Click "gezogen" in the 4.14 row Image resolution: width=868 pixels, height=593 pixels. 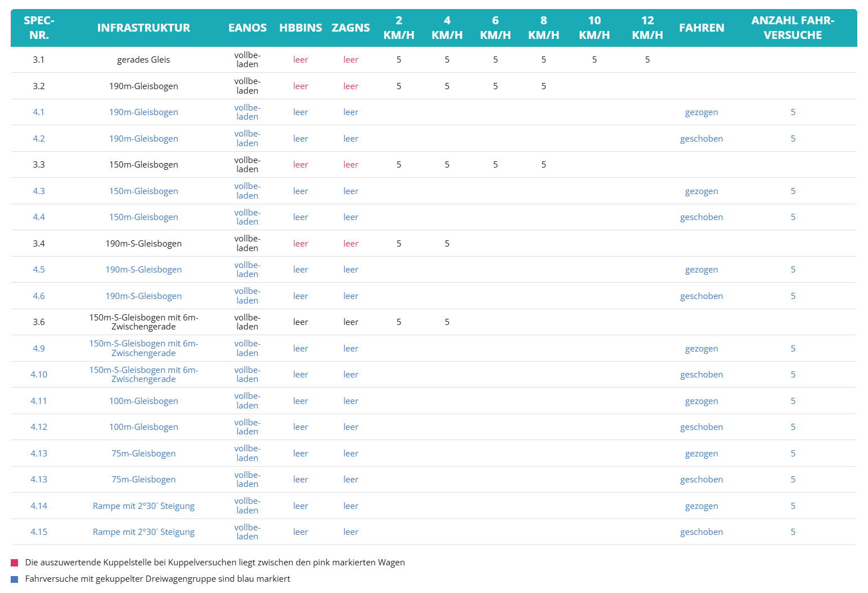701,506
